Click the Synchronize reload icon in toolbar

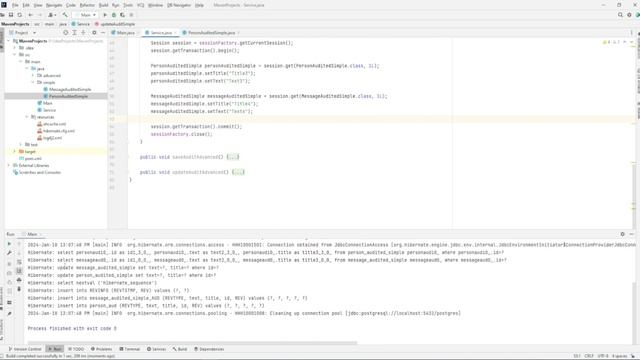pyautogui.click(x=20, y=15)
